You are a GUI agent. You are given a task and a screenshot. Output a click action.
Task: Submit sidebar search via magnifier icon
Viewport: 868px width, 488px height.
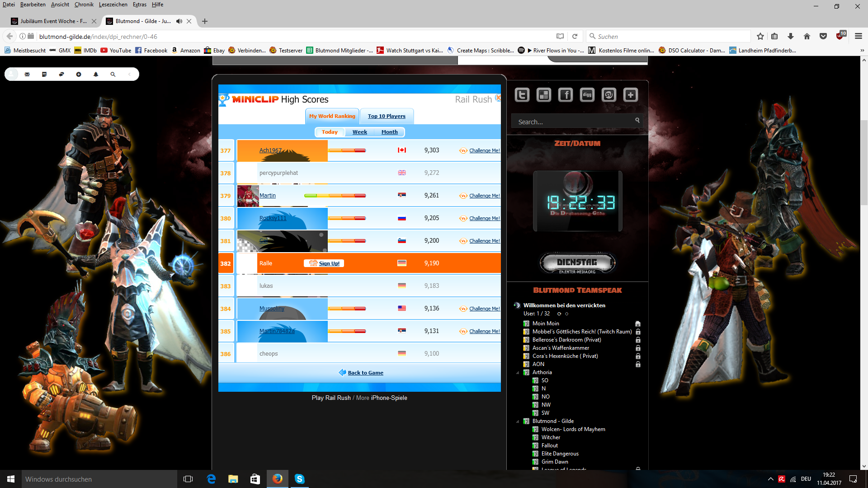pos(637,120)
